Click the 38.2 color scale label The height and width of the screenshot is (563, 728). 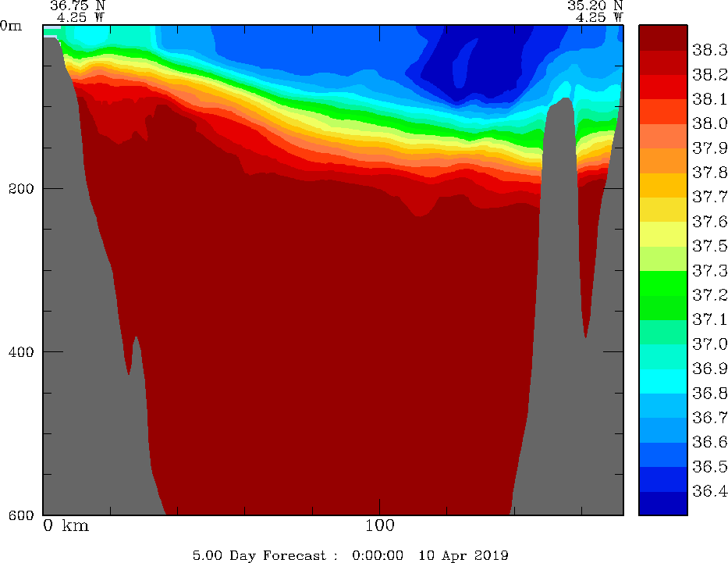tap(710, 75)
